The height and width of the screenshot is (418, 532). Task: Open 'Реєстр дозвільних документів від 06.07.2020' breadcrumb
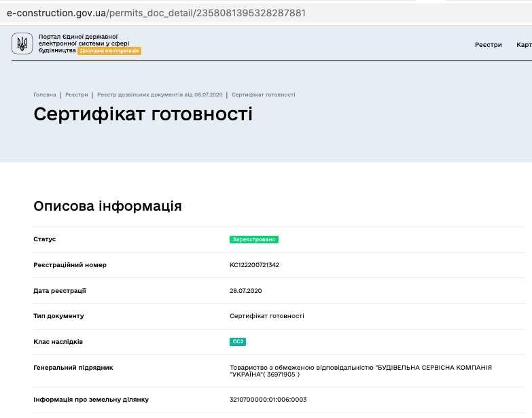[x=160, y=94]
